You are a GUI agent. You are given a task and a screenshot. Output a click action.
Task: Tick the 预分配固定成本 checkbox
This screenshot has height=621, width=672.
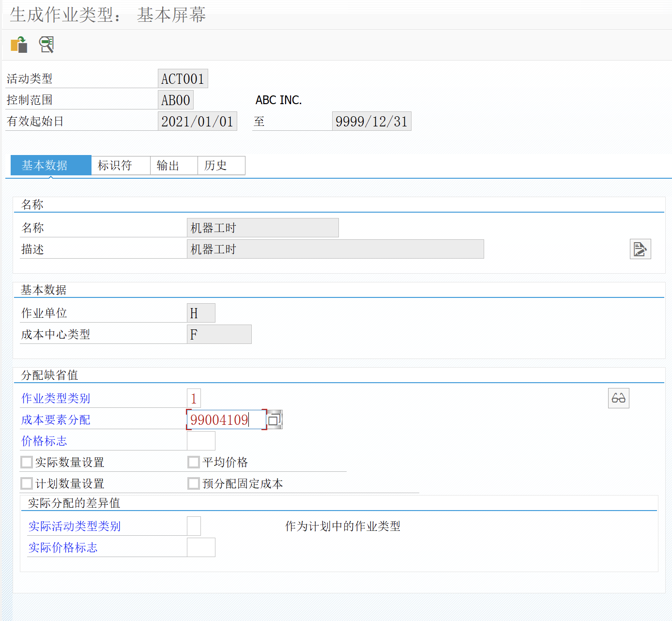point(194,483)
